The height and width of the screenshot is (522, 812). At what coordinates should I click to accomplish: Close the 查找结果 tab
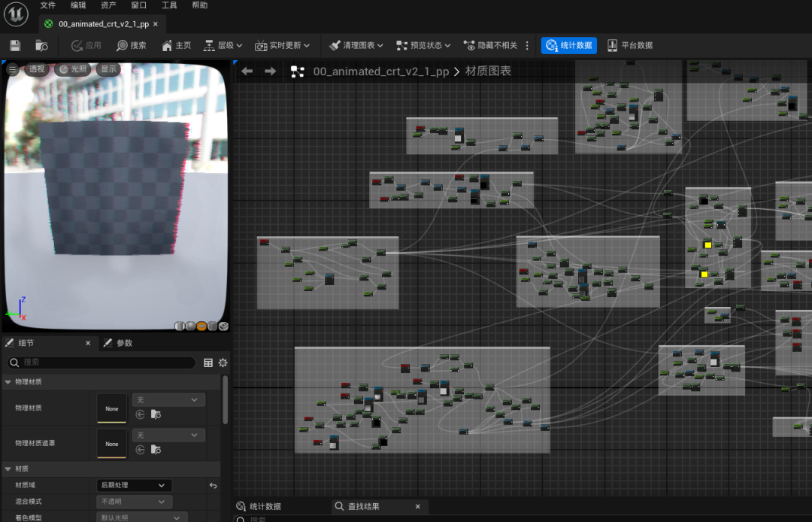pos(418,506)
